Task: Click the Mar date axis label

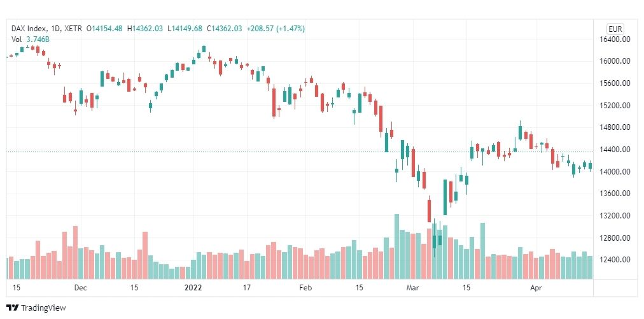Action: (413, 288)
